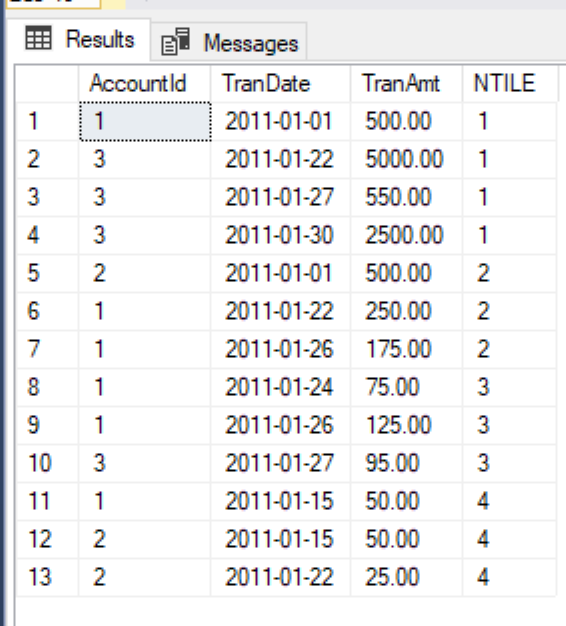Select the TranAmt column header
The height and width of the screenshot is (626, 566).
(406, 83)
